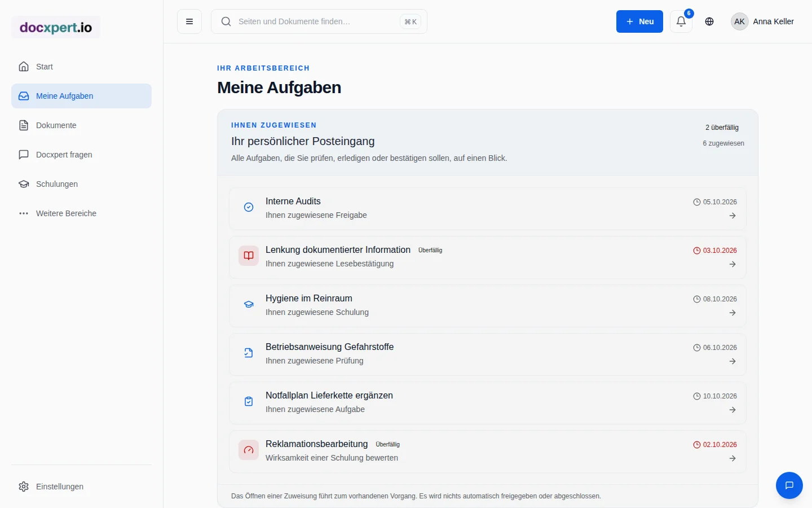Click the Notfallplan Lieferkette ergänzen title
The image size is (812, 508).
pyautogui.click(x=329, y=396)
